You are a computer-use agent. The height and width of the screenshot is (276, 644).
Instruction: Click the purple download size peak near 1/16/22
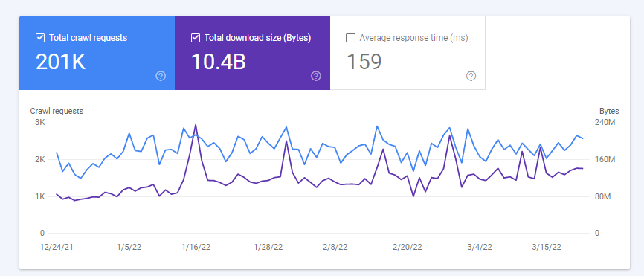pyautogui.click(x=196, y=125)
